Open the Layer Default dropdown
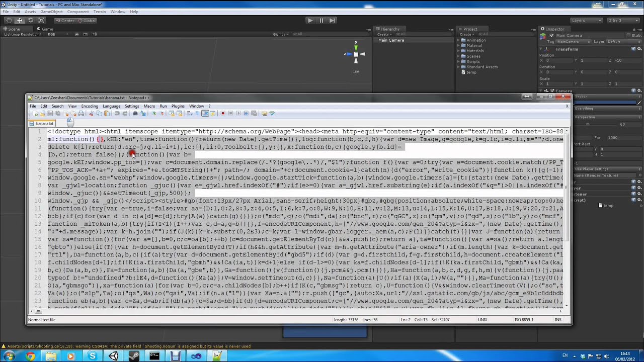The width and height of the screenshot is (644, 362). tap(623, 42)
